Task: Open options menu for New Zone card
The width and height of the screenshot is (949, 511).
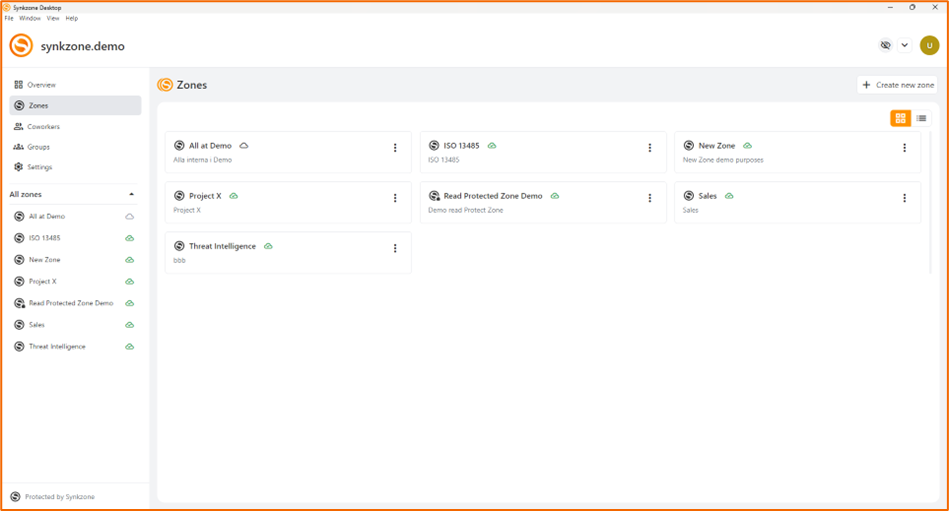Action: (905, 148)
